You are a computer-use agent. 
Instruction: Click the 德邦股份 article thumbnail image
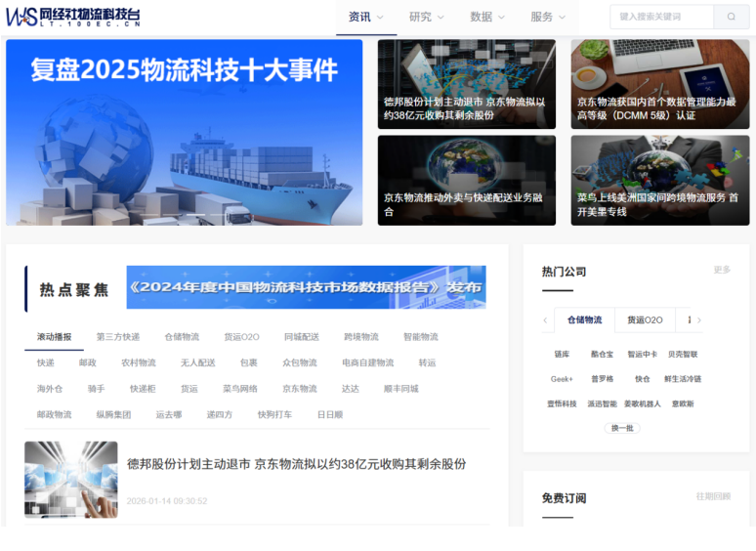(x=70, y=479)
